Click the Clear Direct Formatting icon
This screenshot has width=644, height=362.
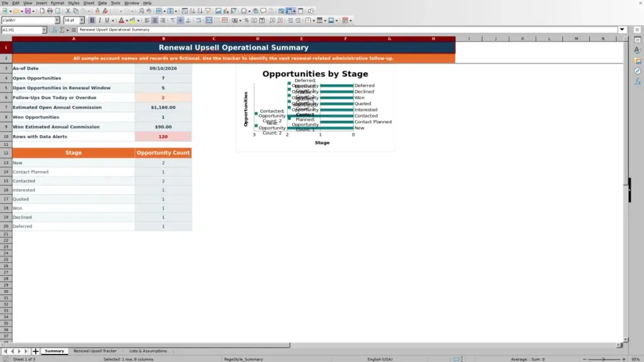click(105, 11)
